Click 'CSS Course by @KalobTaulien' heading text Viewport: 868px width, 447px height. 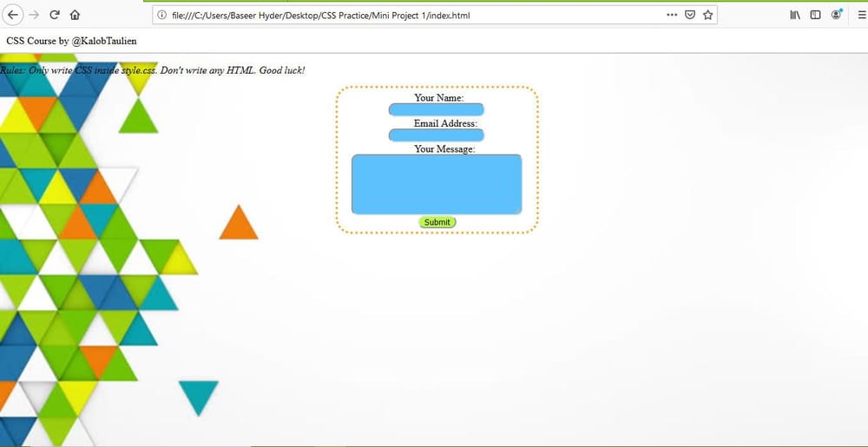pyautogui.click(x=71, y=41)
